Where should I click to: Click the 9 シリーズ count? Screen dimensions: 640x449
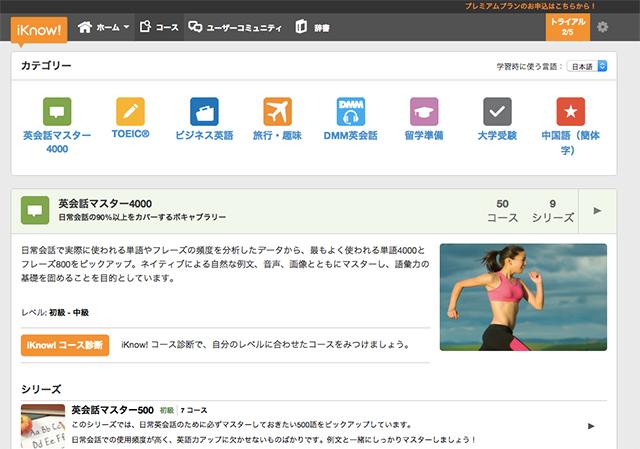pyautogui.click(x=553, y=211)
